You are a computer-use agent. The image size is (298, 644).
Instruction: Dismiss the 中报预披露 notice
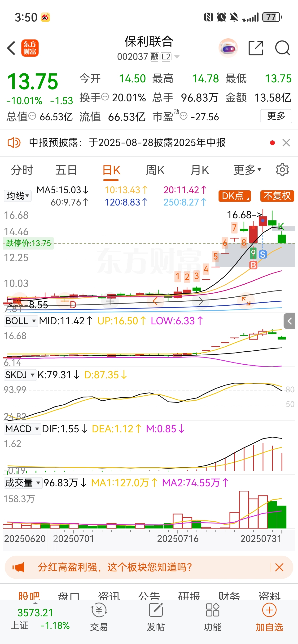click(286, 143)
